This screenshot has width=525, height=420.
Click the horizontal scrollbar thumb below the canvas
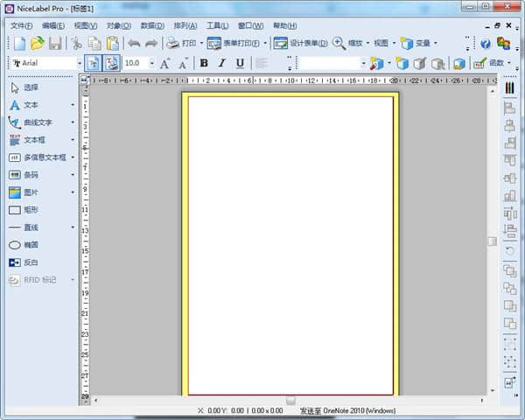tap(290, 400)
